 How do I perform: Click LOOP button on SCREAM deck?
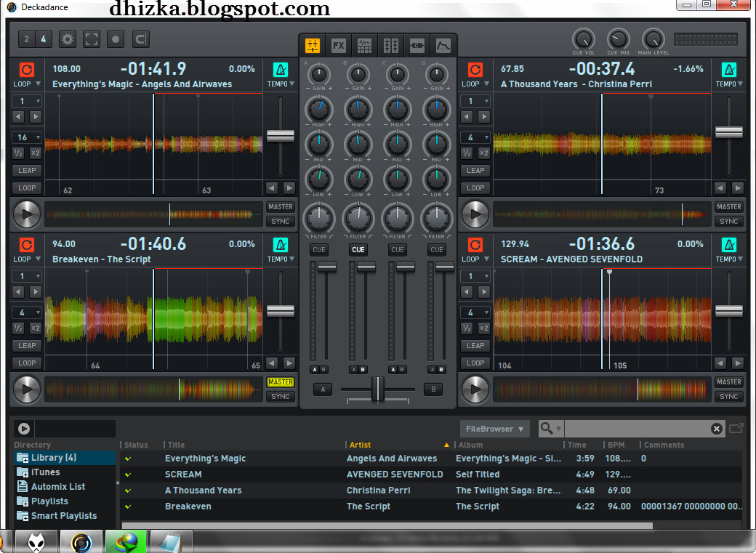[475, 363]
